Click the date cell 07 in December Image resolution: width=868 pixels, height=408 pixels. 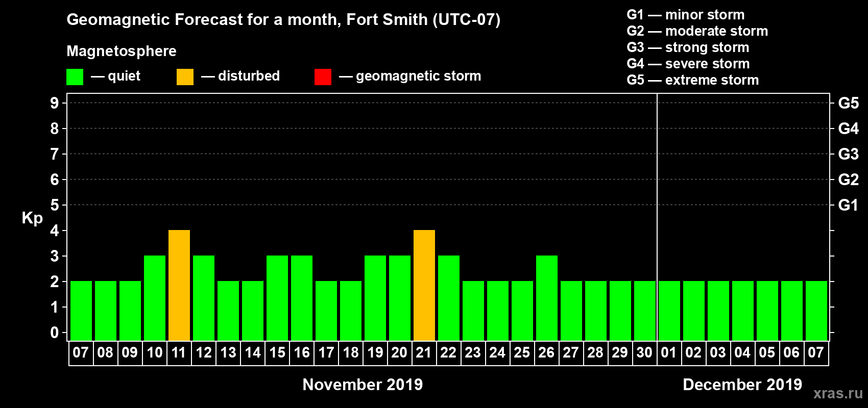click(x=816, y=353)
